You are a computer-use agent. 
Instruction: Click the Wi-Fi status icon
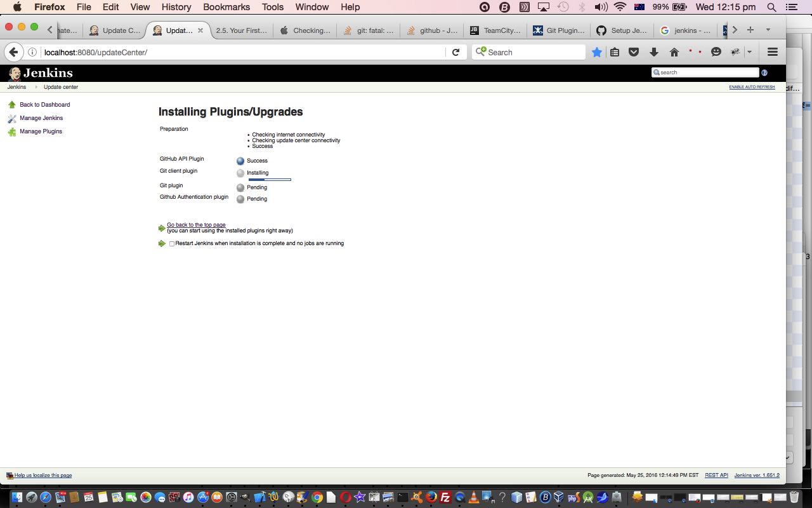(620, 7)
